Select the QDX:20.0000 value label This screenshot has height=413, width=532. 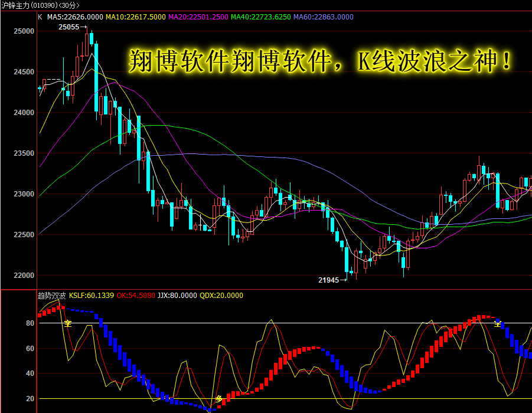coord(221,296)
